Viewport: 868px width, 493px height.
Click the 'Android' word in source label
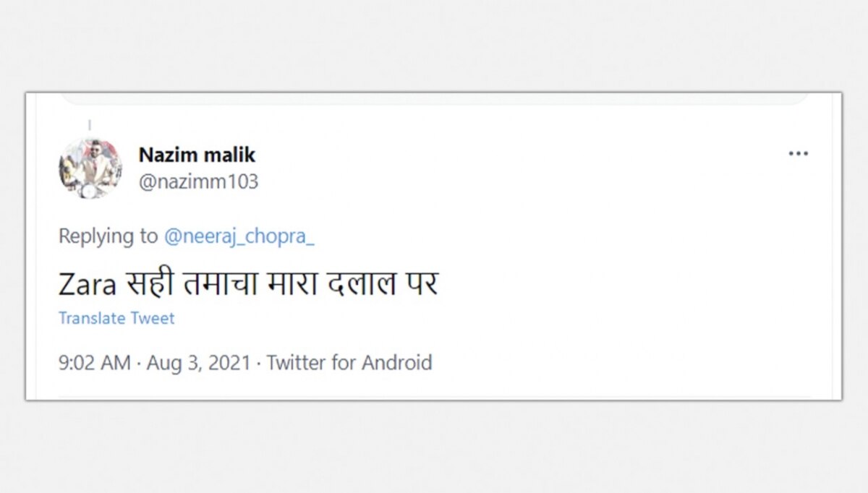coord(396,362)
